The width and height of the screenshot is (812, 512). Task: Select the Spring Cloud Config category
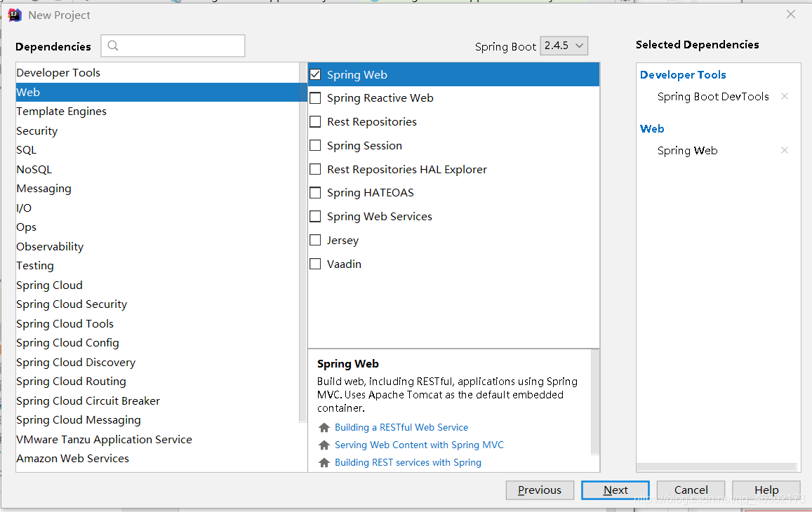[157, 343]
